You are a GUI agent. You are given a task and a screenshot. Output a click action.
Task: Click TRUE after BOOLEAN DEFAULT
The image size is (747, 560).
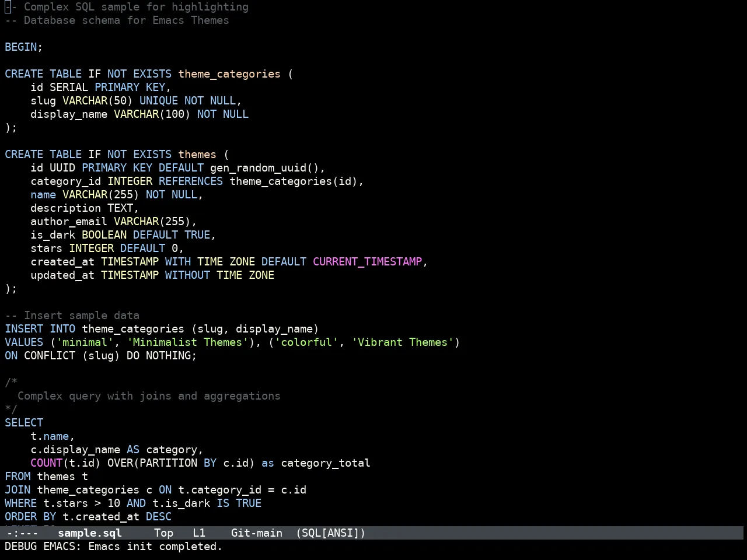click(197, 235)
